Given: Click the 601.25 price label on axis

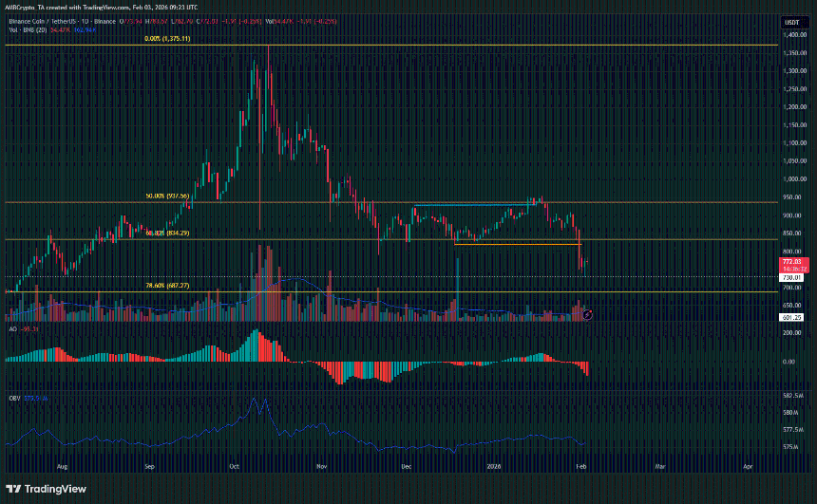Looking at the screenshot, I should (792, 317).
